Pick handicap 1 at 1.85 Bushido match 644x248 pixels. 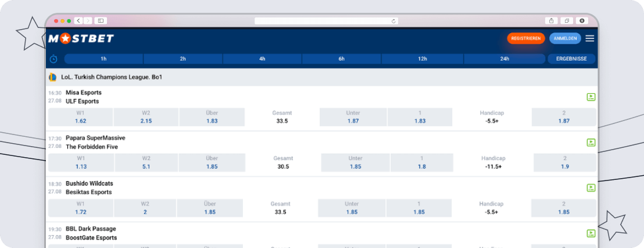click(419, 208)
